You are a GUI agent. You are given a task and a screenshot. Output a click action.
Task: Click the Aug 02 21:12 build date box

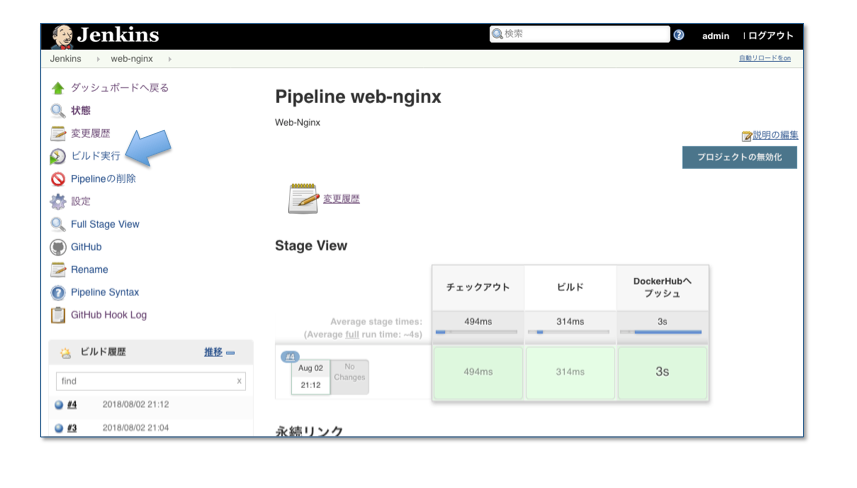coord(310,377)
